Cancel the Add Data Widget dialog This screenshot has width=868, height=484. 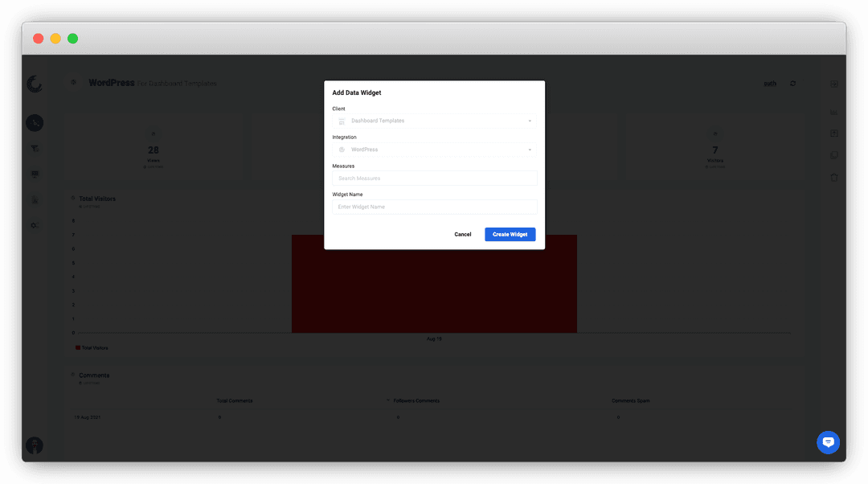463,234
